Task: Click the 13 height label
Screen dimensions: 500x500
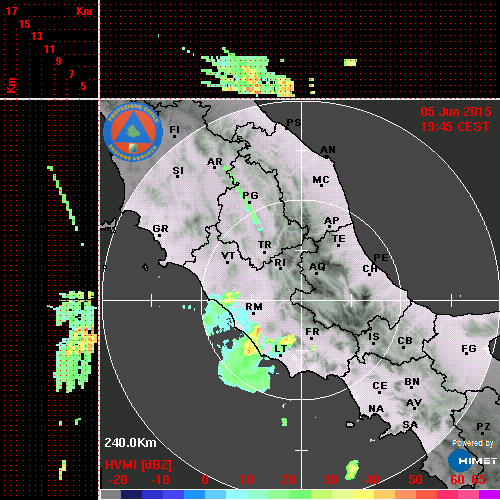Action: [37, 36]
